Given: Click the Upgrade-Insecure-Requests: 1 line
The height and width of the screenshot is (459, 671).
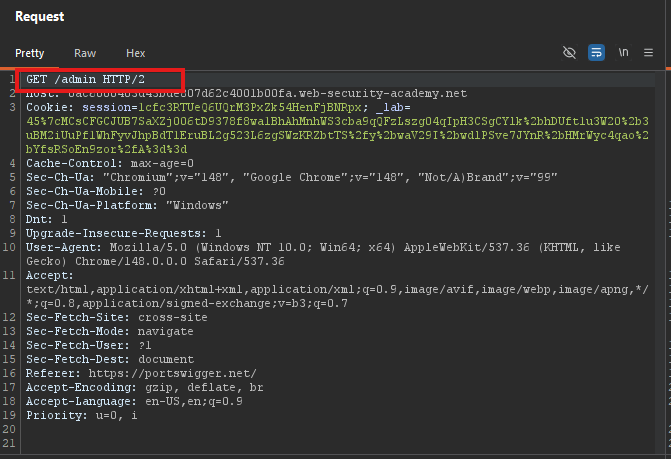Looking at the screenshot, I should coord(124,233).
